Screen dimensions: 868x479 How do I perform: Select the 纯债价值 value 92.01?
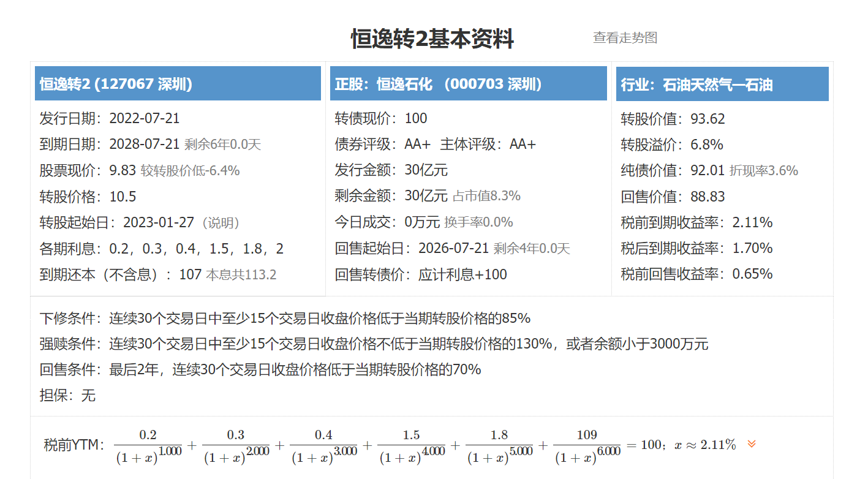tap(708, 170)
